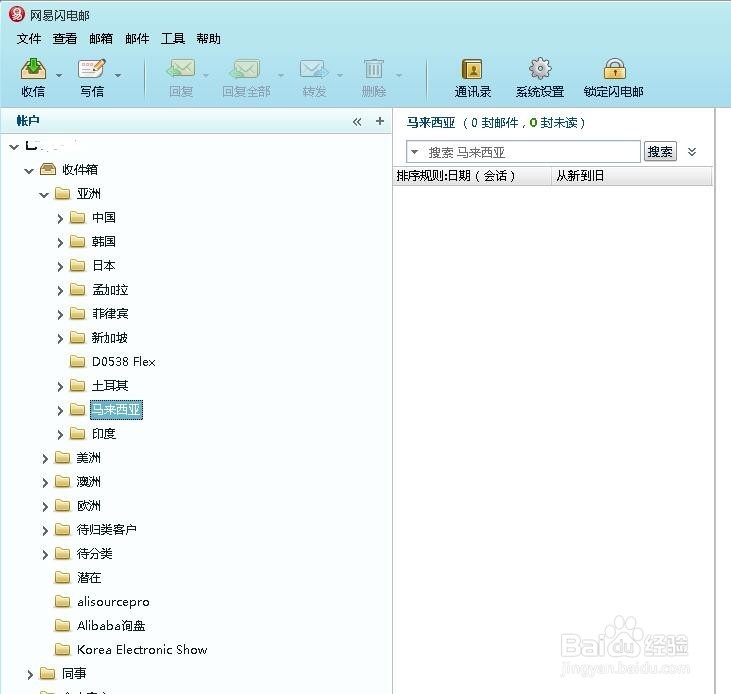
Task: Expand the 美洲 folder tree node
Action: tap(45, 458)
